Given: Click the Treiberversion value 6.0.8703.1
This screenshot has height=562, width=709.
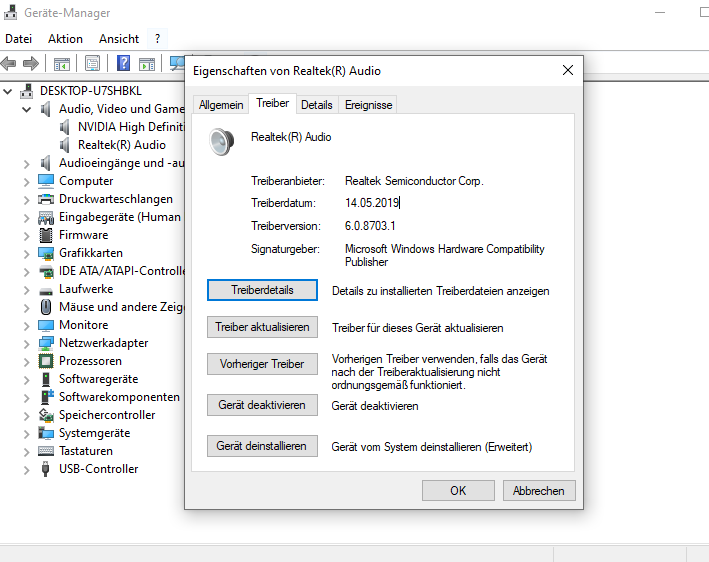Looking at the screenshot, I should pyautogui.click(x=370, y=226).
